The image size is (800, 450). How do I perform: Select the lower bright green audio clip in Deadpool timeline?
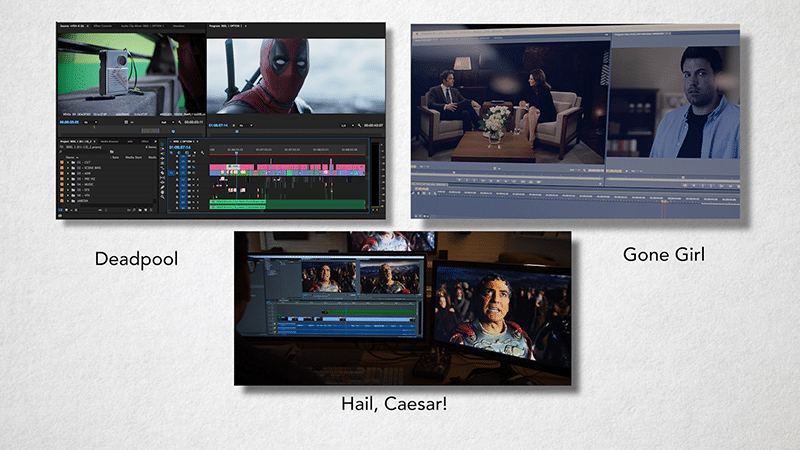(237, 207)
